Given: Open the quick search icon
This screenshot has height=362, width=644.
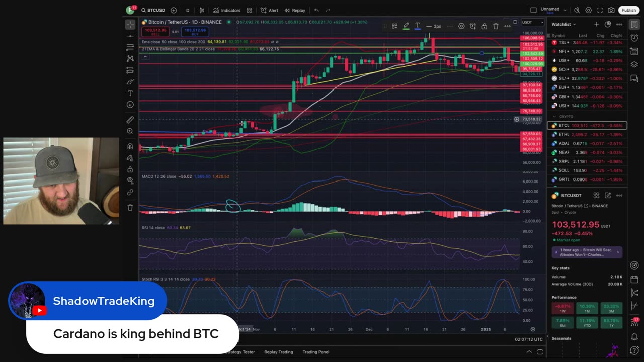Looking at the screenshot, I should [577, 10].
